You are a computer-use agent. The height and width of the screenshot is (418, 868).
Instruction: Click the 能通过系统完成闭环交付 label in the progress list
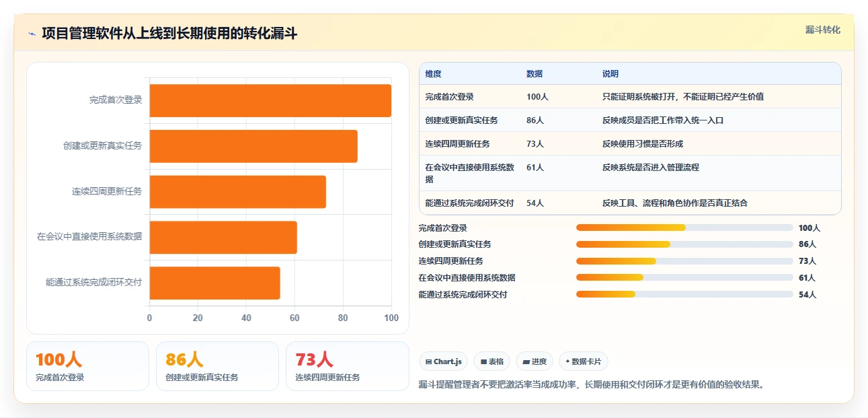point(463,295)
